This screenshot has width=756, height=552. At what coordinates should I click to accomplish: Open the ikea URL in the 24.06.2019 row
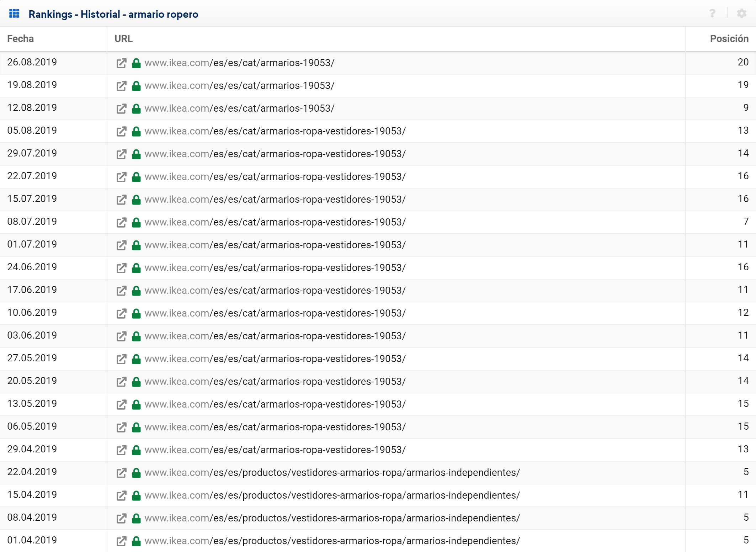tap(275, 268)
